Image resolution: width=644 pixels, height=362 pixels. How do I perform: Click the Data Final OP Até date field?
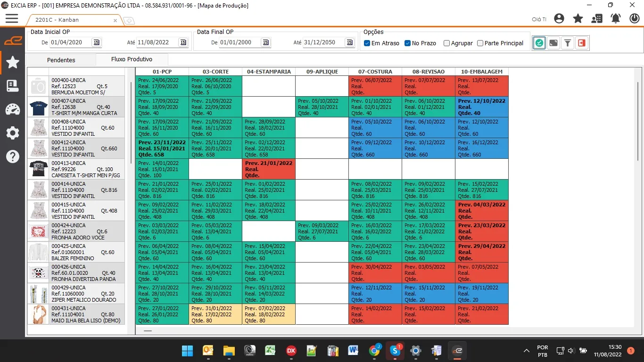[x=323, y=42]
